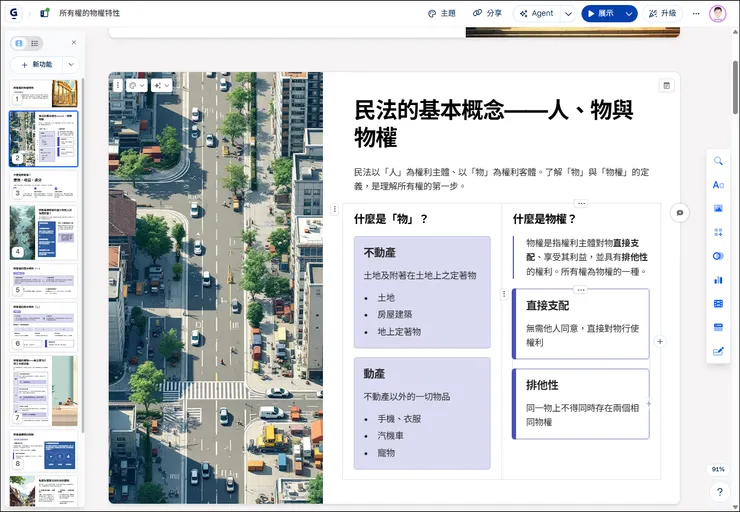Open the embed card tool
The width and height of the screenshot is (740, 512).
point(718,327)
